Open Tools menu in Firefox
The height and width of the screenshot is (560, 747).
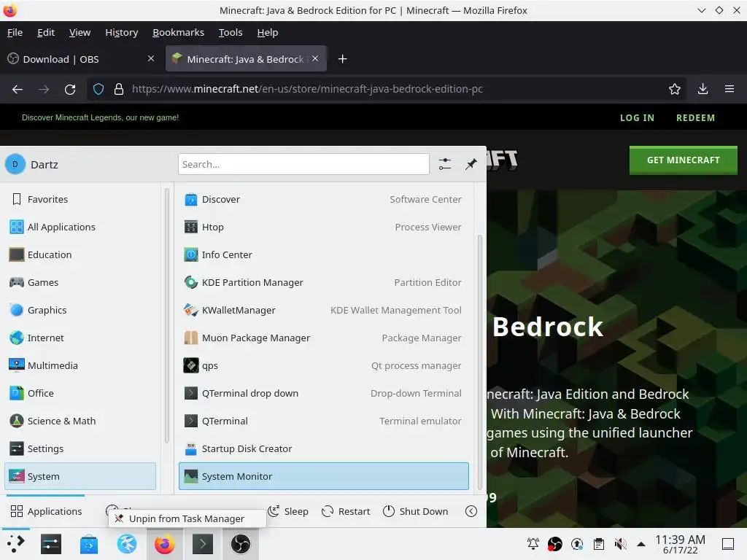(x=231, y=32)
